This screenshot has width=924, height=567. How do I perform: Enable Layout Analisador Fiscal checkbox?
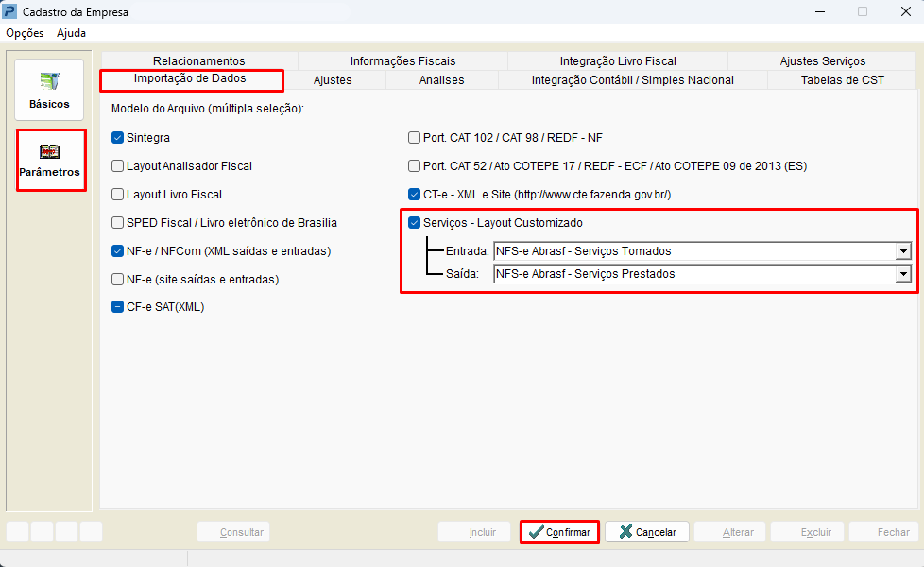pyautogui.click(x=118, y=166)
